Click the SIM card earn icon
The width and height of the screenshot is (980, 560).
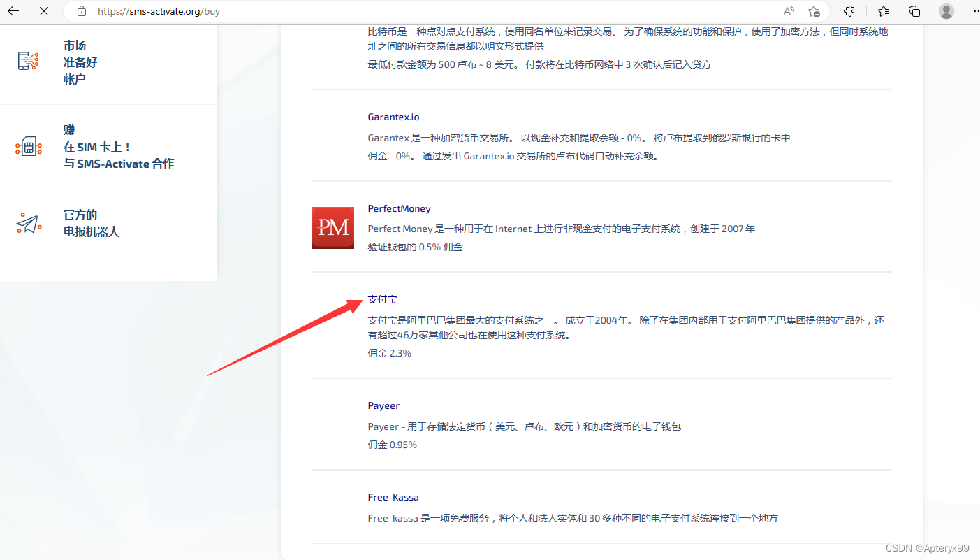pyautogui.click(x=29, y=146)
